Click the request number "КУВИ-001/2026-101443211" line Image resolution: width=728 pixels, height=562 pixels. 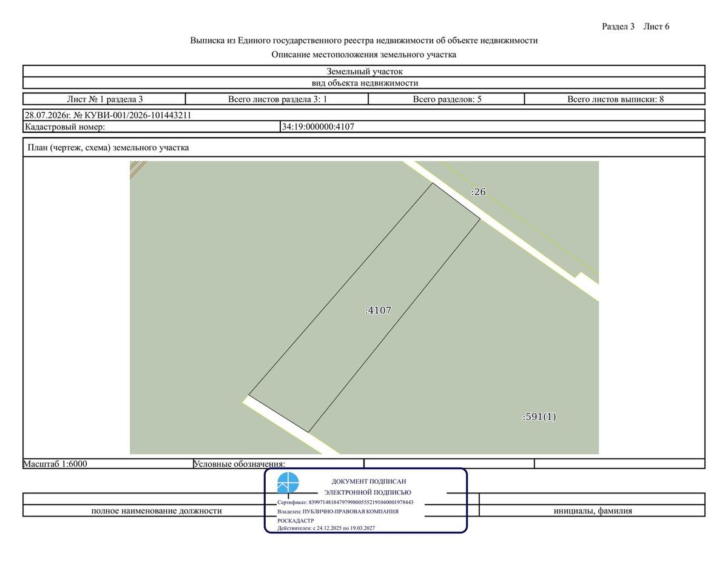[364, 115]
